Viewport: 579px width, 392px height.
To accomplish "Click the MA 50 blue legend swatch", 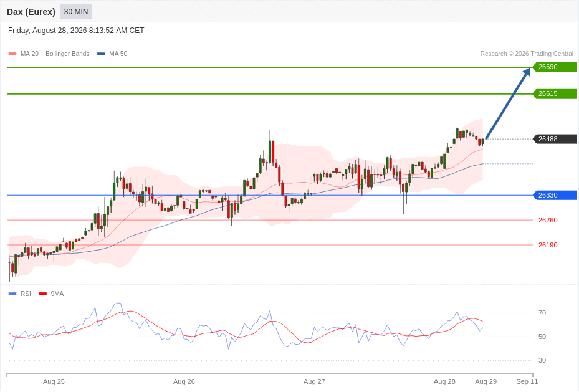I will (101, 54).
